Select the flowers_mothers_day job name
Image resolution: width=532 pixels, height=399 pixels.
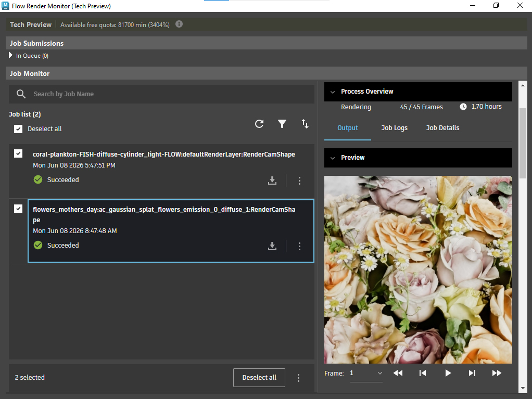tap(164, 214)
